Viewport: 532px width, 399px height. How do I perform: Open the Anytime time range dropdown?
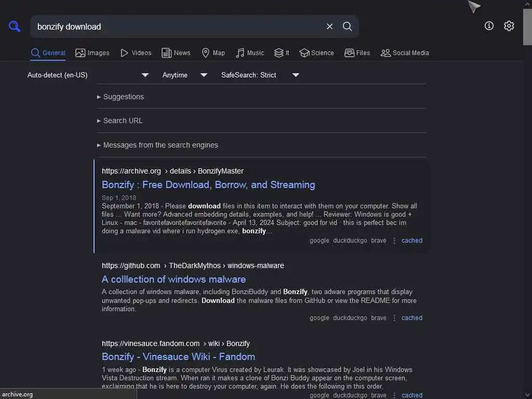184,75
